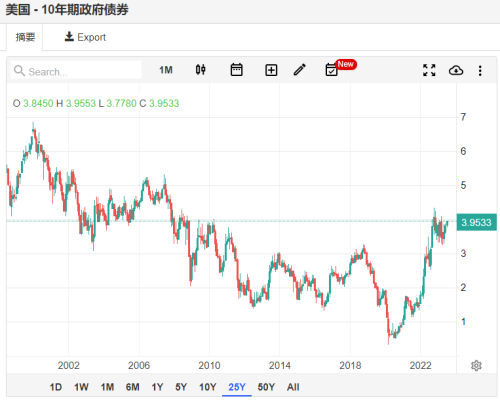The height and width of the screenshot is (401, 500).
Task: Open chart settings gear icon
Action: (x=476, y=366)
